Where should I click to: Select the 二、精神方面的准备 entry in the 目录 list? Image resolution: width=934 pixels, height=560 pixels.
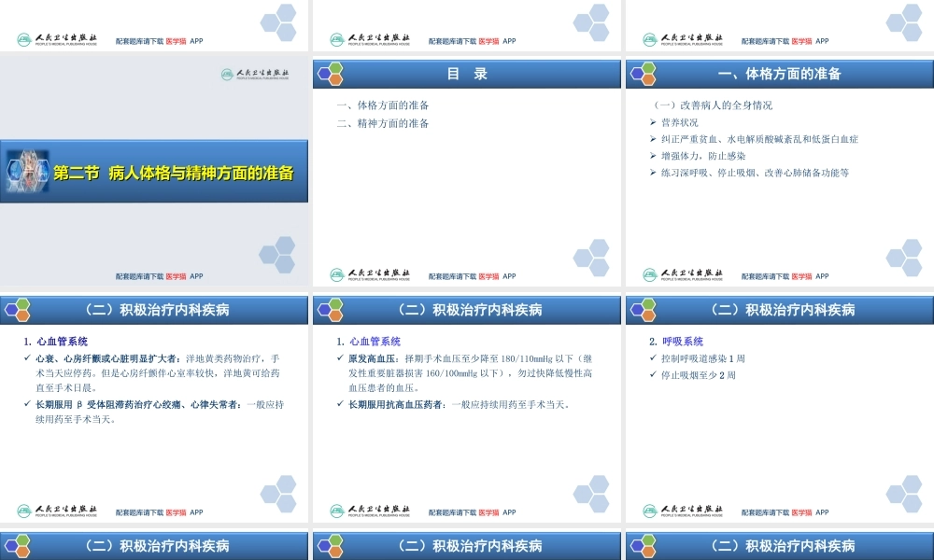tap(383, 123)
